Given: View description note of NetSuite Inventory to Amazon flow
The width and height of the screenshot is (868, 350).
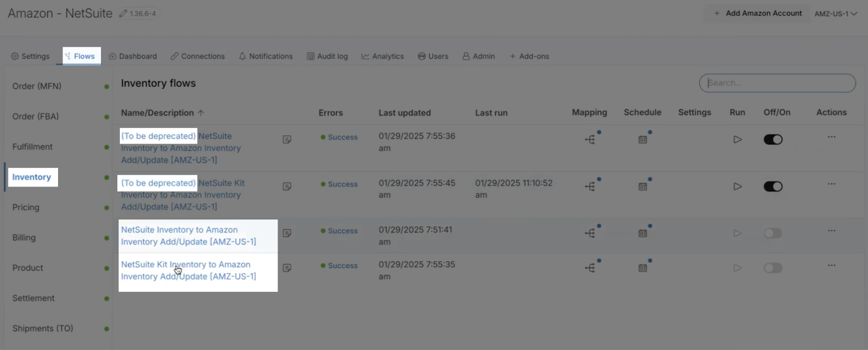Looking at the screenshot, I should coord(287,233).
